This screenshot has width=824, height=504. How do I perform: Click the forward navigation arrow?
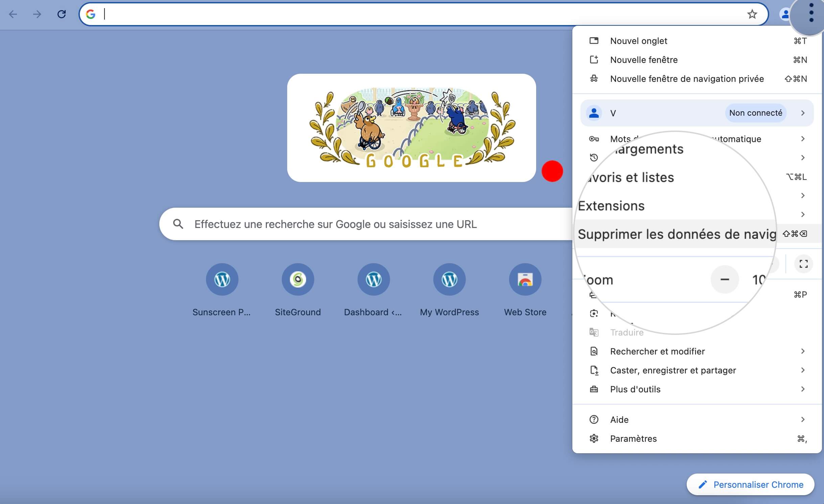(x=37, y=14)
